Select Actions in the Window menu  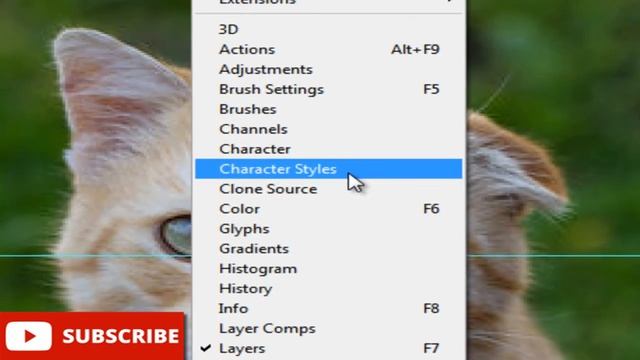click(329, 49)
